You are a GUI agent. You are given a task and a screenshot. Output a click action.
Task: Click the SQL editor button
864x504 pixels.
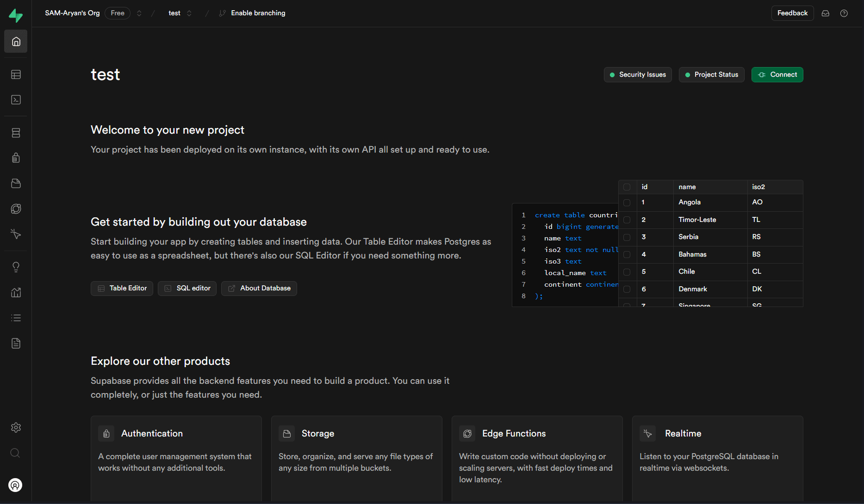[x=187, y=289]
